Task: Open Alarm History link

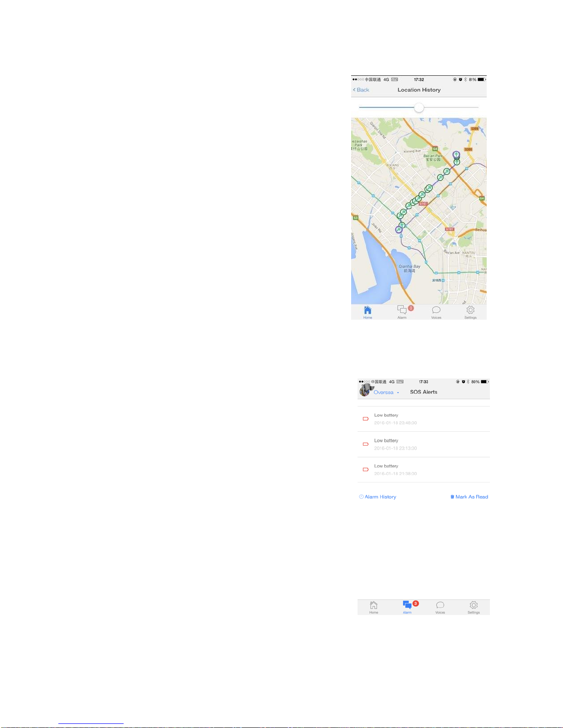Action: (x=377, y=497)
